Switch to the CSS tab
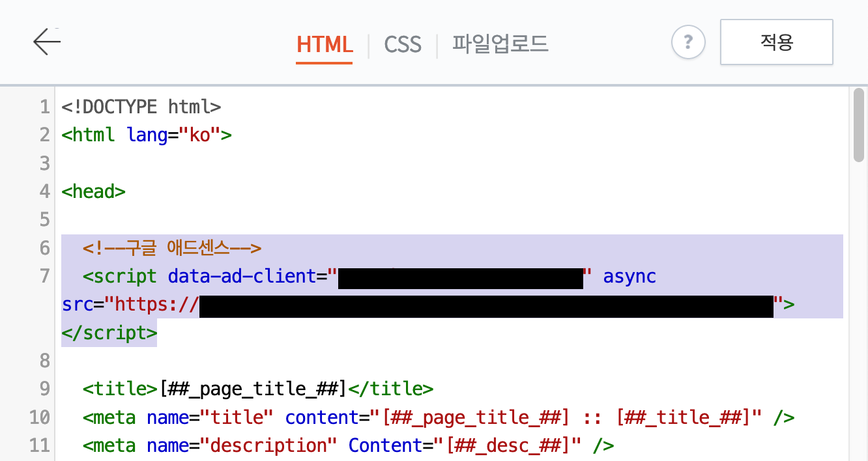The width and height of the screenshot is (868, 461). click(x=402, y=44)
